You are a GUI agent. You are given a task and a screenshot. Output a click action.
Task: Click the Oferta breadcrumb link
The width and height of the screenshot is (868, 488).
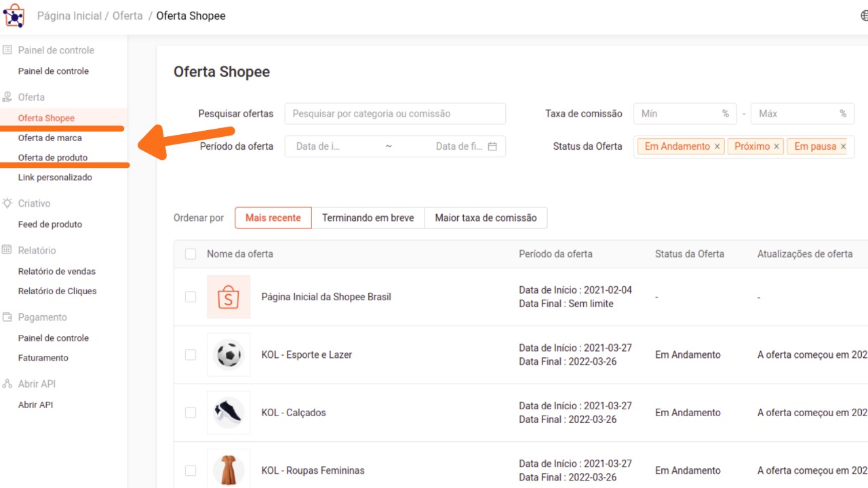(127, 16)
